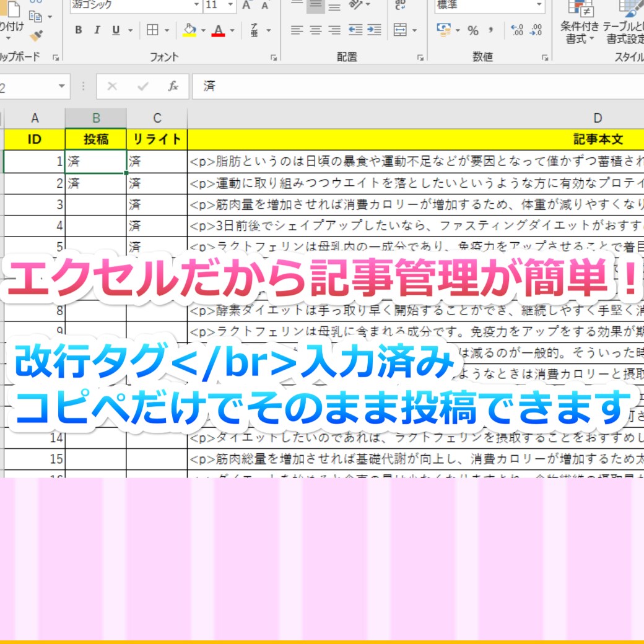Screen dimensions: 644x644
Task: Increase font size with large A icon
Action: click(x=246, y=5)
